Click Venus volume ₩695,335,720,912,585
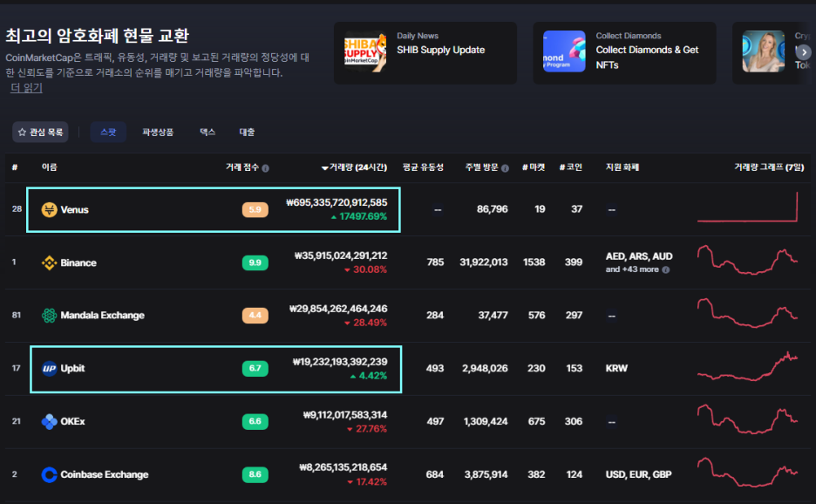The image size is (816, 504). click(337, 202)
